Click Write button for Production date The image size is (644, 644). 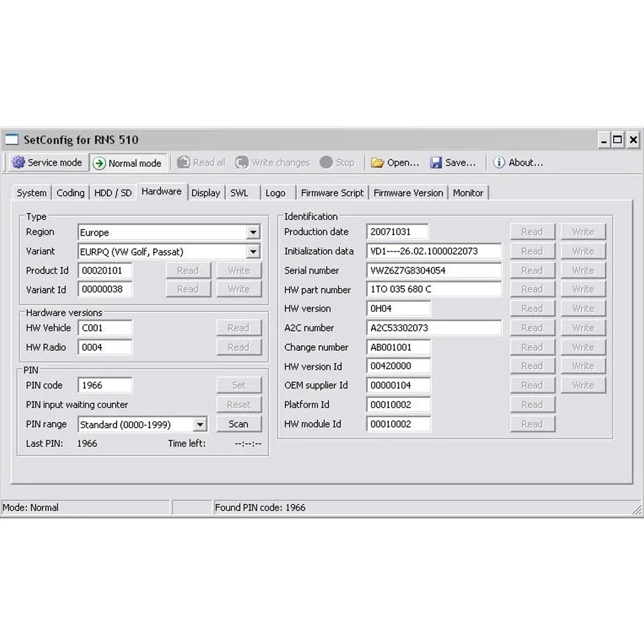pos(583,232)
